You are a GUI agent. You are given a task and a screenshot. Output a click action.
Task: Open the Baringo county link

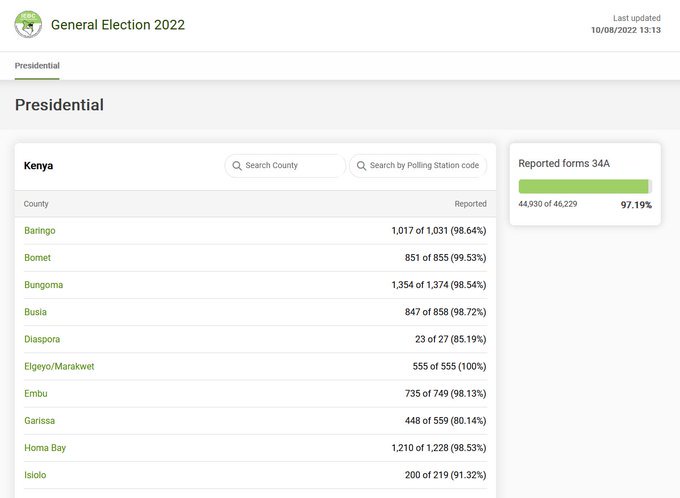pyautogui.click(x=39, y=230)
